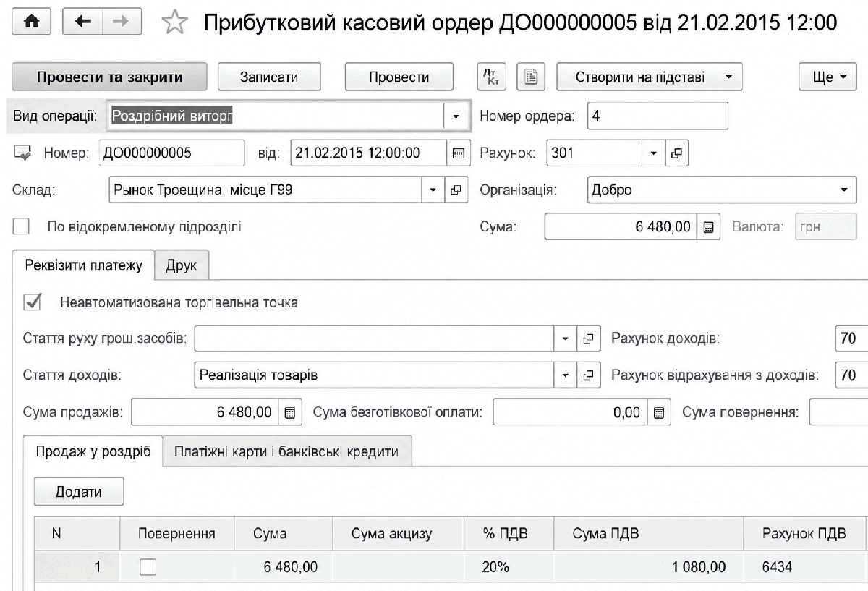Click Провести button

click(399, 77)
